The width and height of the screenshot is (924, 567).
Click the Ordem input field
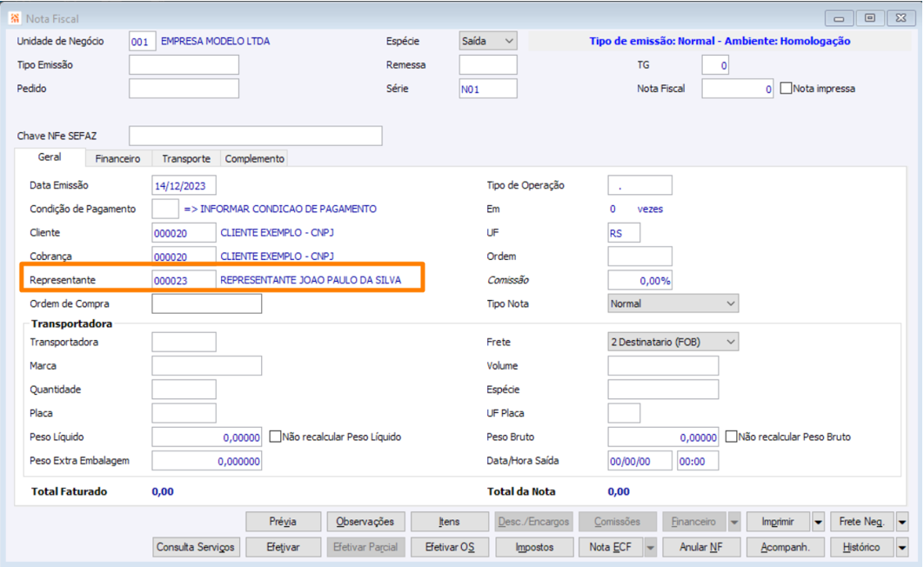(640, 257)
